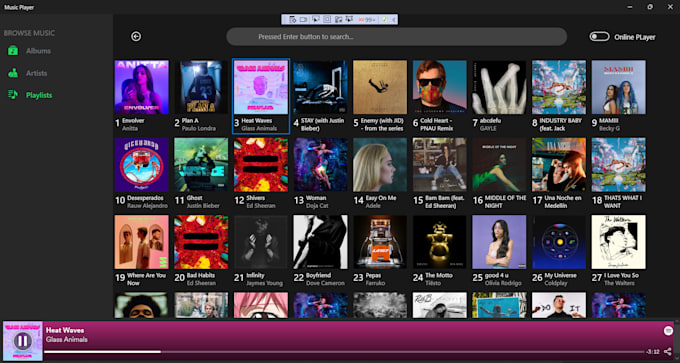Click the white circular icon above share
680x363 pixels.
click(668, 331)
